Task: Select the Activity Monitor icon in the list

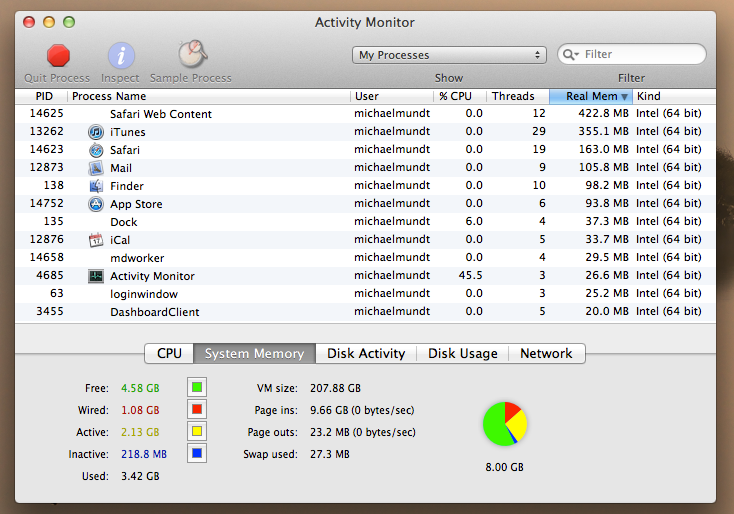Action: pos(96,276)
